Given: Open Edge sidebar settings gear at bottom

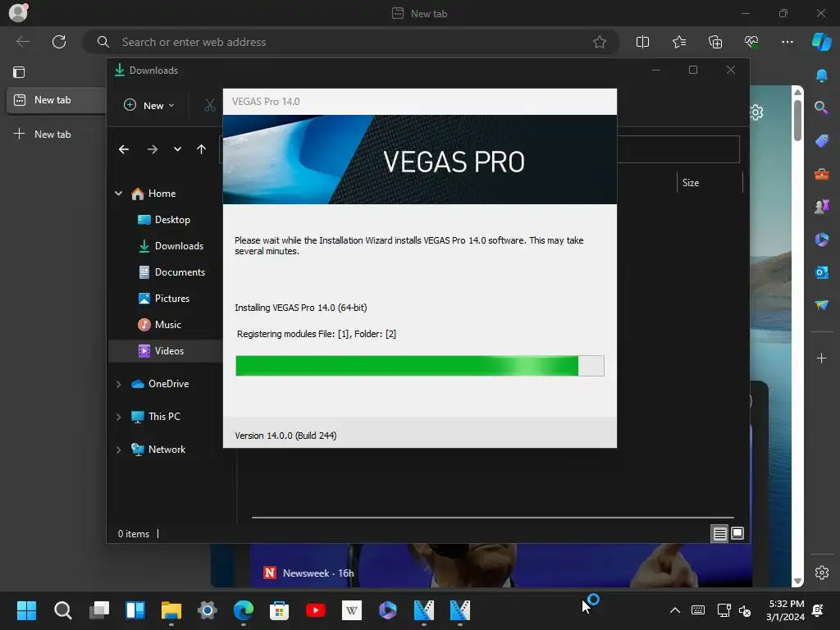Looking at the screenshot, I should click(x=822, y=572).
